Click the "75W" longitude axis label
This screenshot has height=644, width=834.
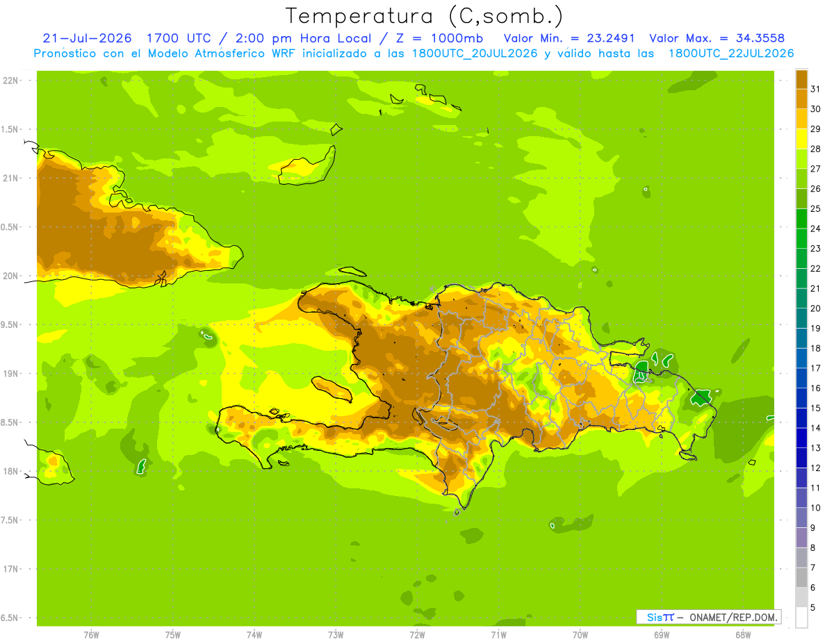[x=173, y=635]
